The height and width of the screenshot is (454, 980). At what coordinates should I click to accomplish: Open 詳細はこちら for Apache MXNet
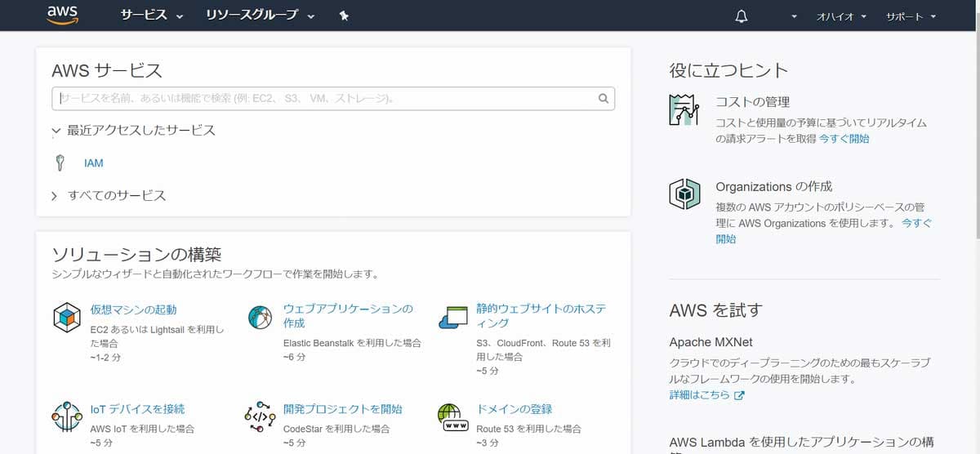pyautogui.click(x=700, y=395)
